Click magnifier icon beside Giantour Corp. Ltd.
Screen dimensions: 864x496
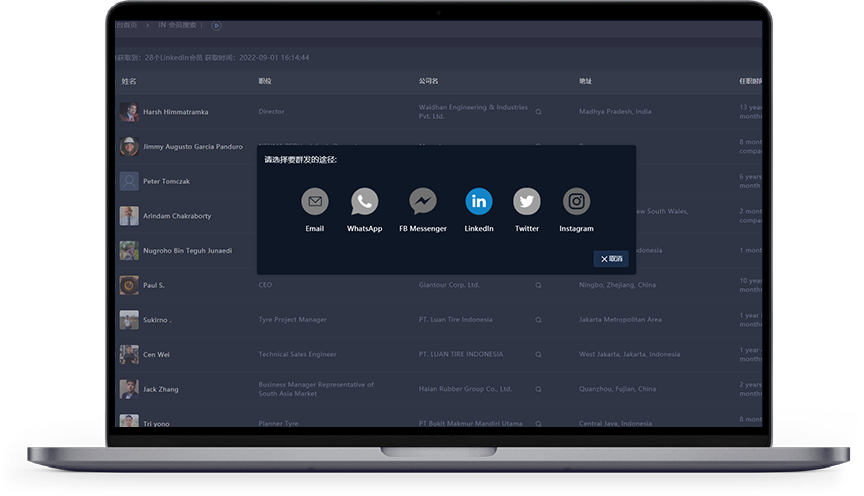[x=538, y=285]
